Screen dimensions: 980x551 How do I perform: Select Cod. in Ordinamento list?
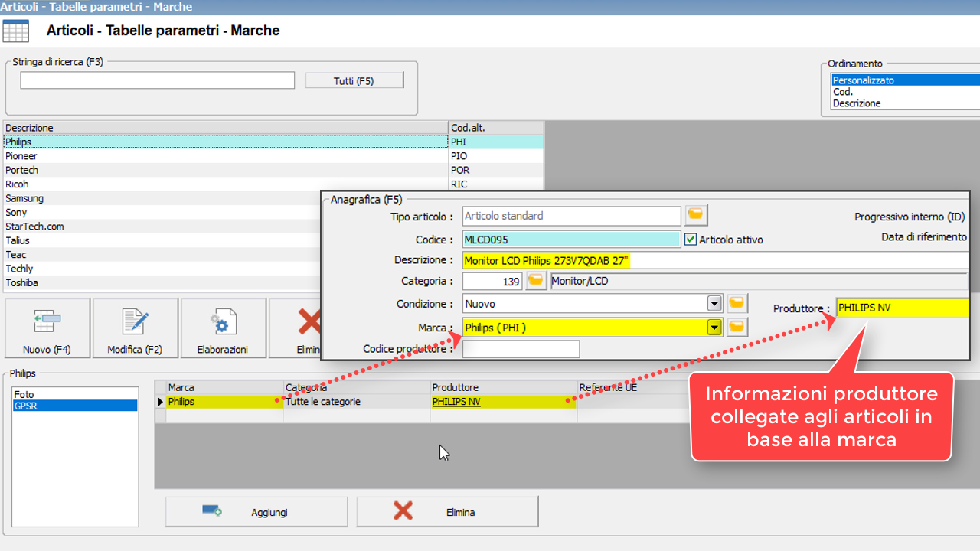tap(905, 92)
